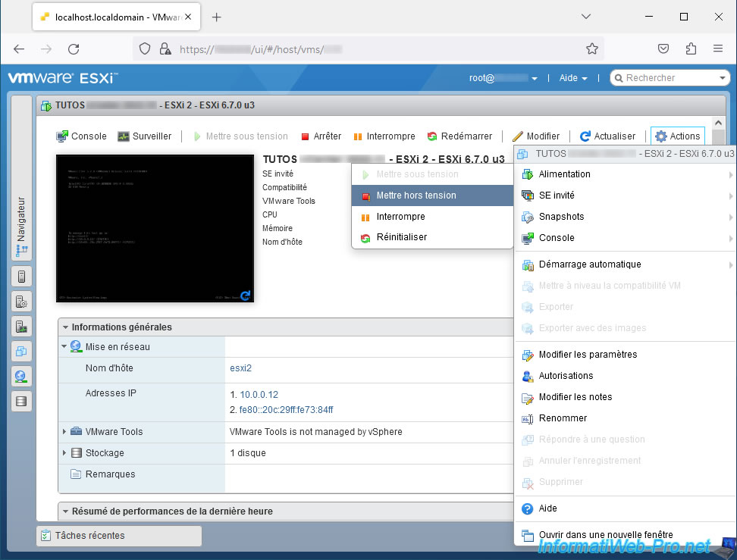The width and height of the screenshot is (737, 560).
Task: Click the 10.0.0.12 IP address link
Action: coord(259,395)
